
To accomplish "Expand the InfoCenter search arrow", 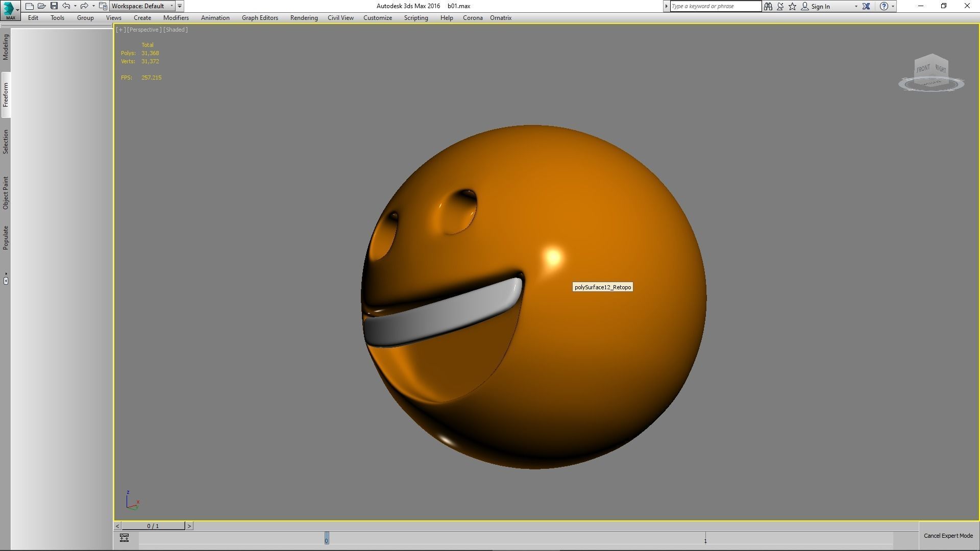I will pyautogui.click(x=666, y=6).
